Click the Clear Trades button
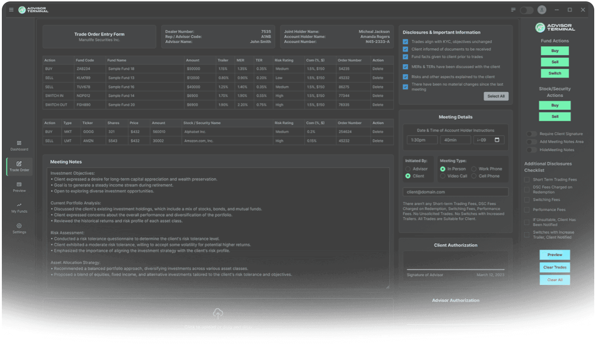 pos(555,267)
